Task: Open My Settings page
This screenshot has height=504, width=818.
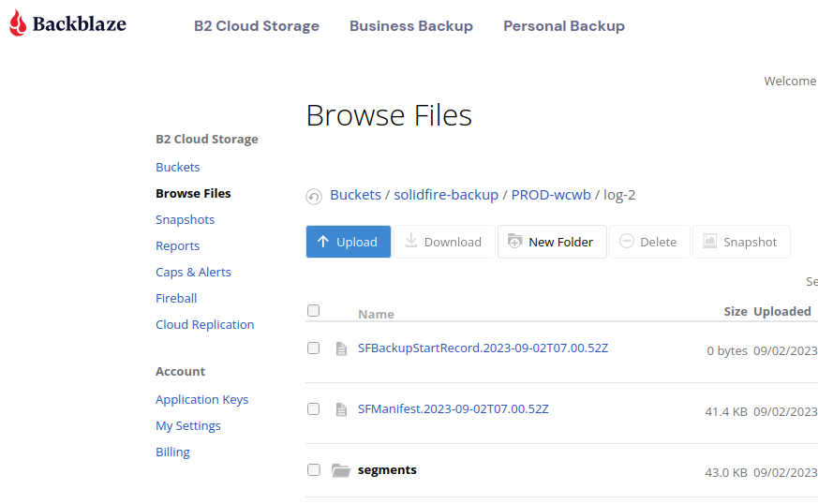Action: click(x=188, y=425)
